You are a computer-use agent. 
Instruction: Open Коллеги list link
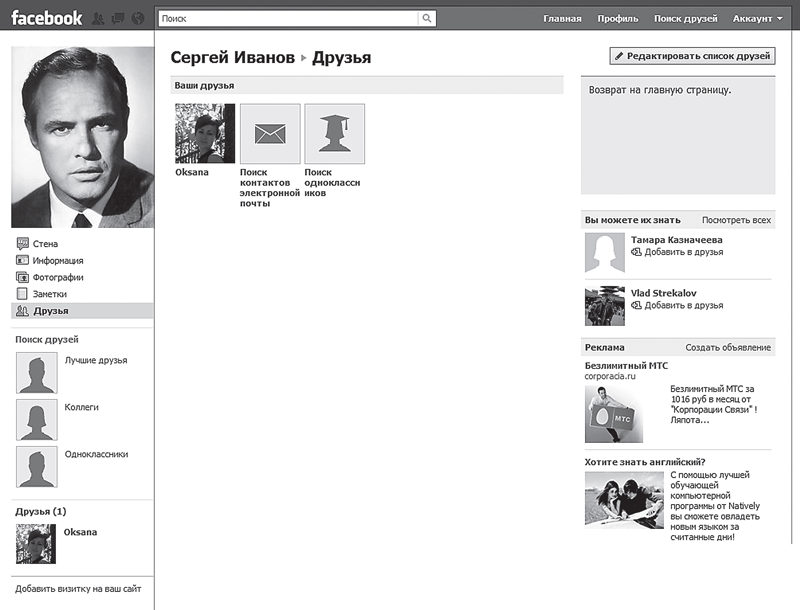[x=82, y=406]
